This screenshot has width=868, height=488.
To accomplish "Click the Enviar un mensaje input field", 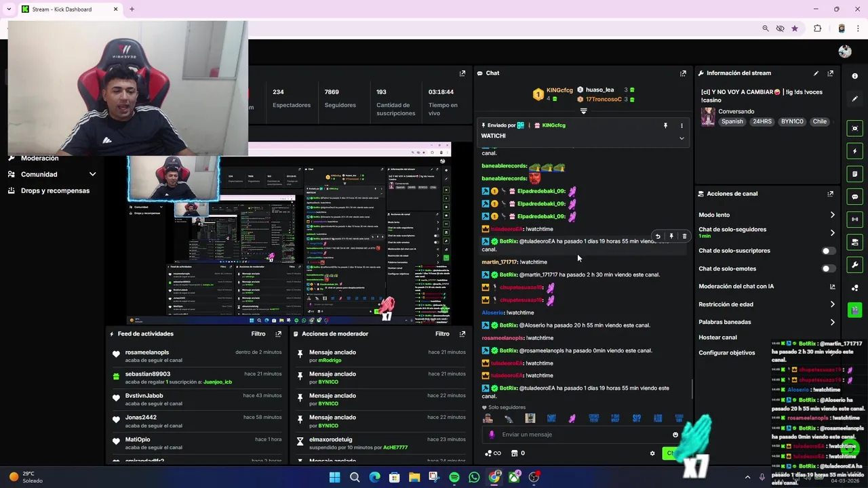I will [583, 435].
